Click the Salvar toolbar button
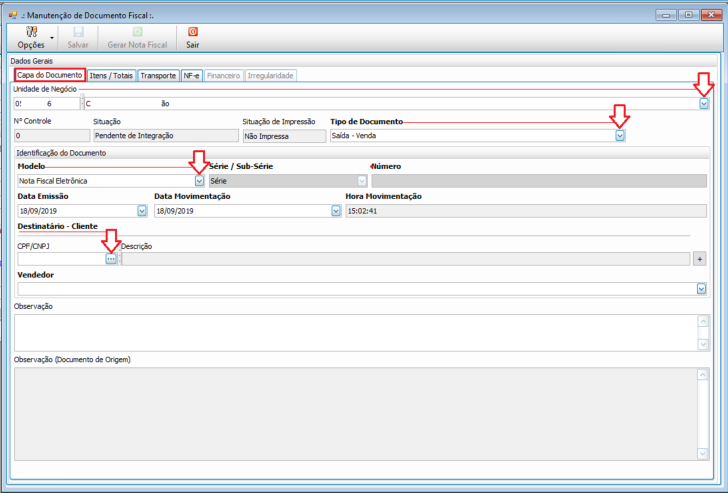The height and width of the screenshot is (493, 728). 78,38
